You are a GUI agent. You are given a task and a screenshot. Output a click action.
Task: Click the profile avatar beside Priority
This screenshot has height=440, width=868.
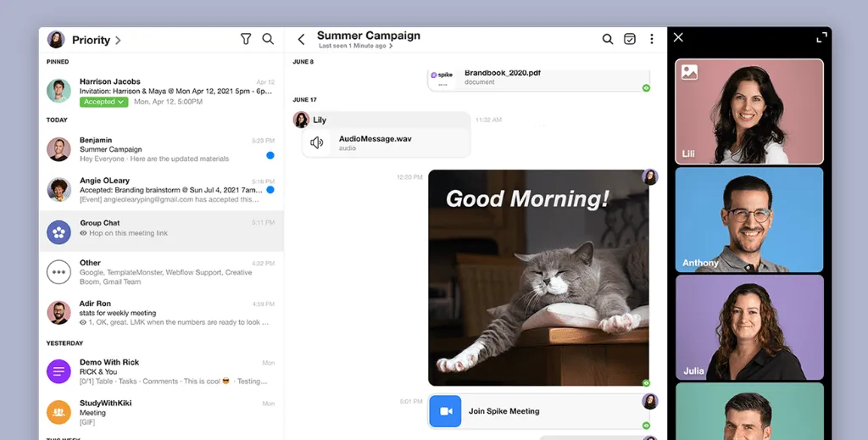(x=56, y=39)
